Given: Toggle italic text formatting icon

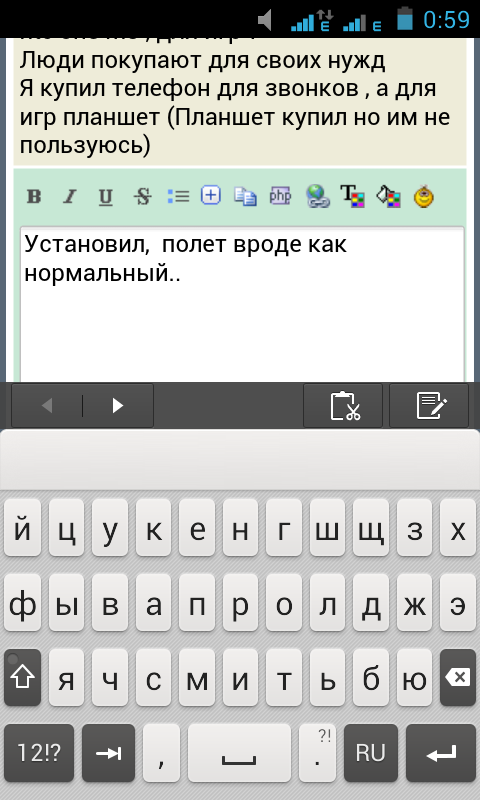Looking at the screenshot, I should pyautogui.click(x=70, y=196).
